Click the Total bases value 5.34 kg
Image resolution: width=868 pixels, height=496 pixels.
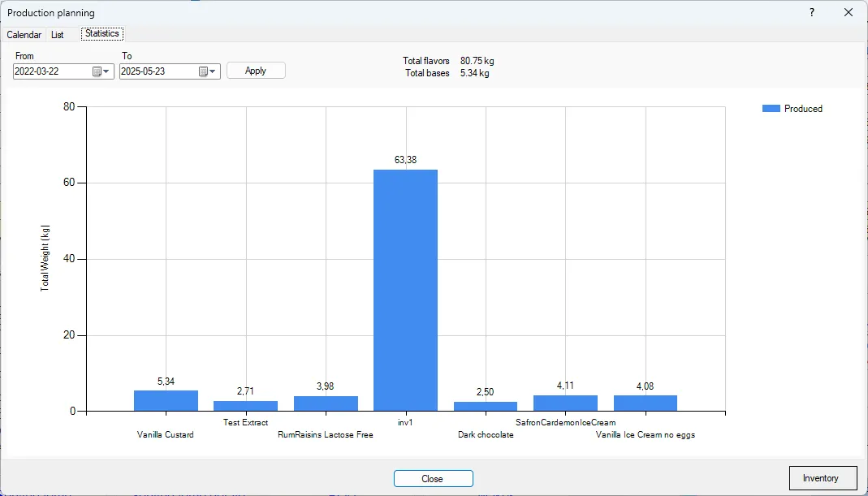475,73
